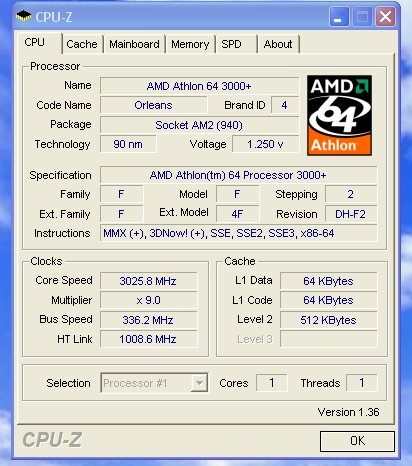Screen dimensions: 412x466
Task: Expand the Processor #1 selection dropdown arrow
Action: point(199,383)
